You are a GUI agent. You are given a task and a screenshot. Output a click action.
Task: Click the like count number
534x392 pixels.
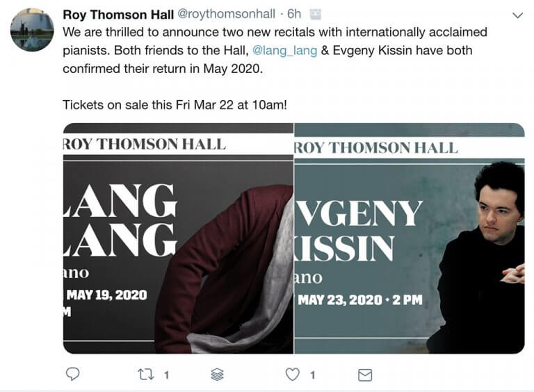pos(312,375)
